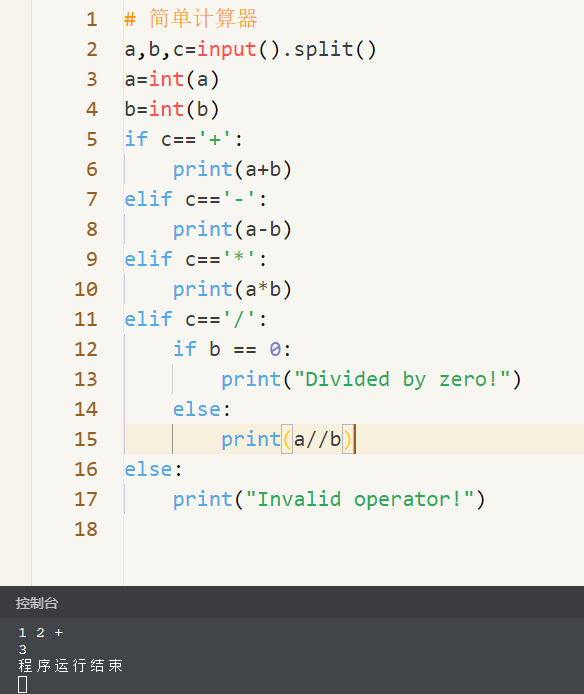Click empty line 18 in the editor
Image resolution: width=584 pixels, height=694 pixels.
(x=353, y=529)
